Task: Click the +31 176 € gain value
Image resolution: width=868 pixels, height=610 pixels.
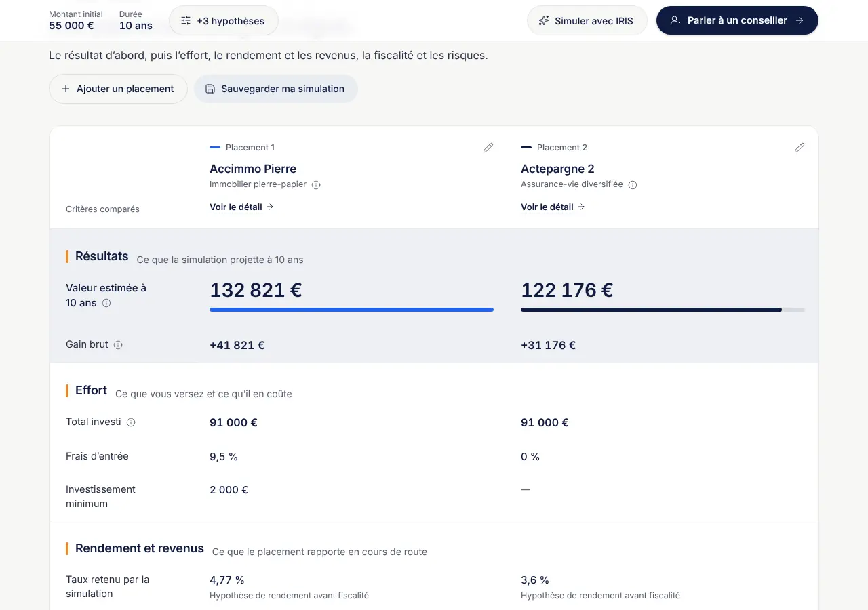Action: tap(548, 345)
